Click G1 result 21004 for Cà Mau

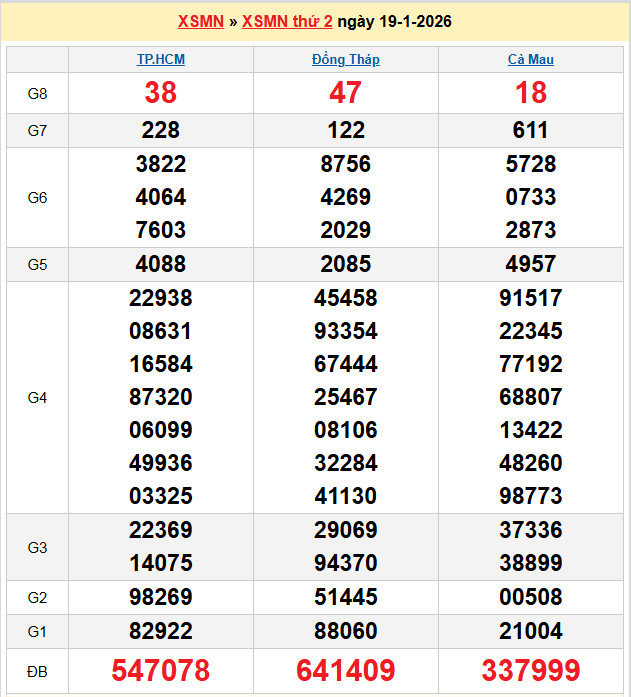pyautogui.click(x=530, y=631)
